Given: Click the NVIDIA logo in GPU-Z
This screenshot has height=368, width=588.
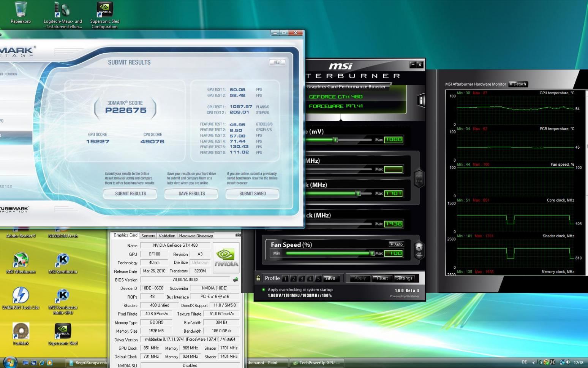Looking at the screenshot, I should (226, 258).
